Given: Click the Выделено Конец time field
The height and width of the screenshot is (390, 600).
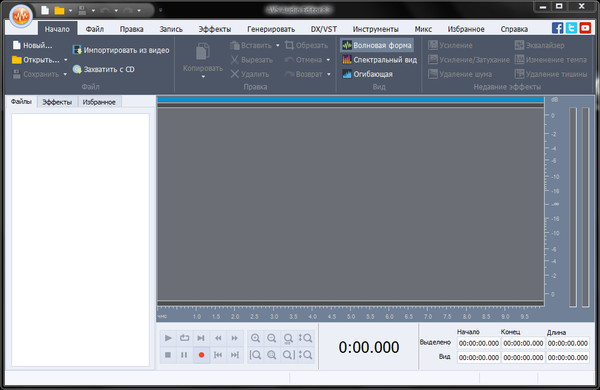Looking at the screenshot, I should point(523,343).
